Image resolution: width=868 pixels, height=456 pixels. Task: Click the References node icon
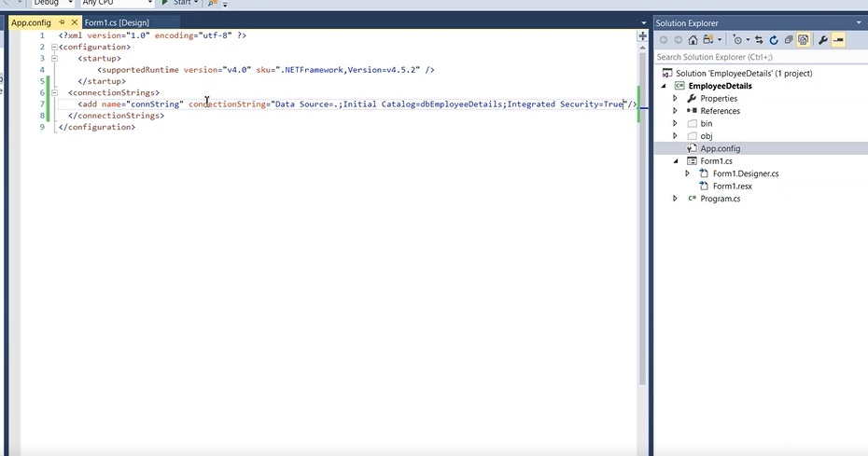point(692,111)
